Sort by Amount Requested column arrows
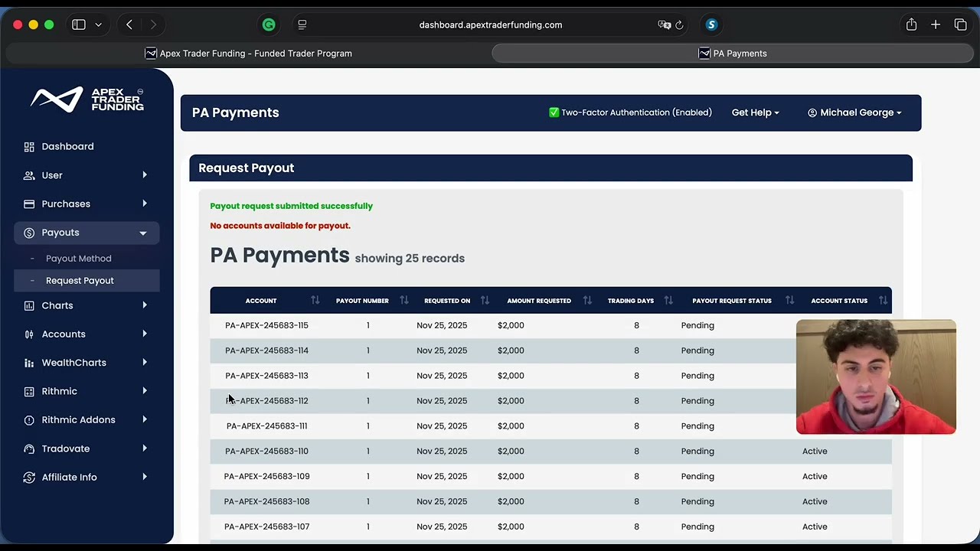Viewport: 980px width, 551px height. click(587, 301)
